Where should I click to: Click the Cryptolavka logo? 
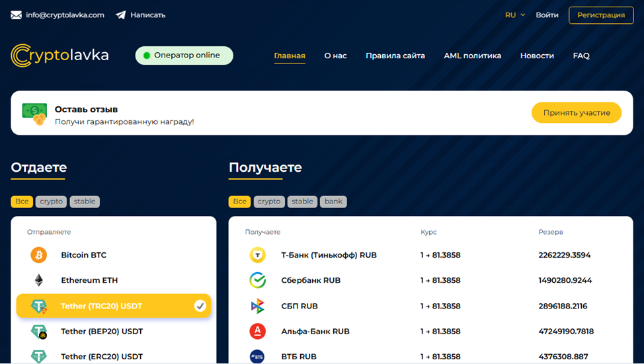[x=60, y=55]
